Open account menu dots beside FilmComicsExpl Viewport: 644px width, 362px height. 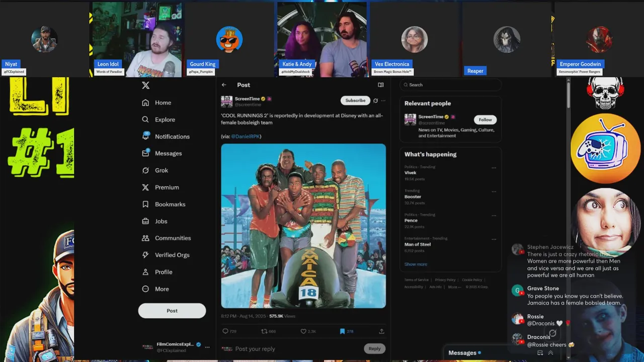click(x=207, y=347)
